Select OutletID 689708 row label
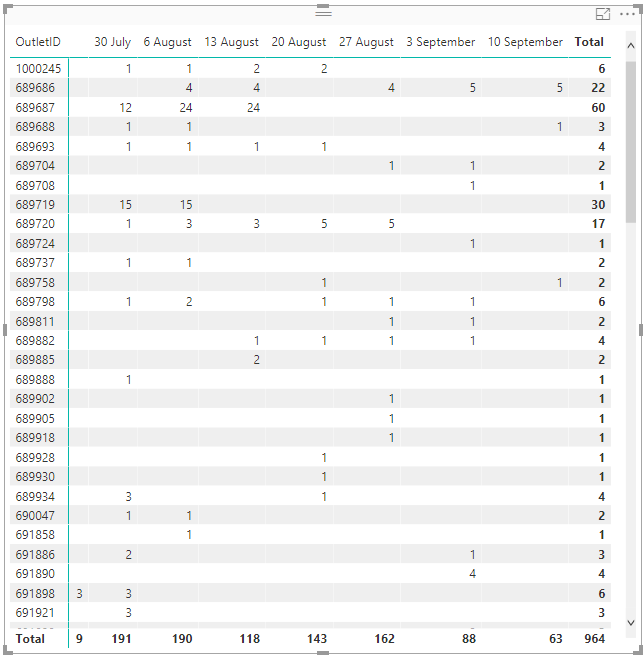This screenshot has height=657, width=643. tap(35, 186)
